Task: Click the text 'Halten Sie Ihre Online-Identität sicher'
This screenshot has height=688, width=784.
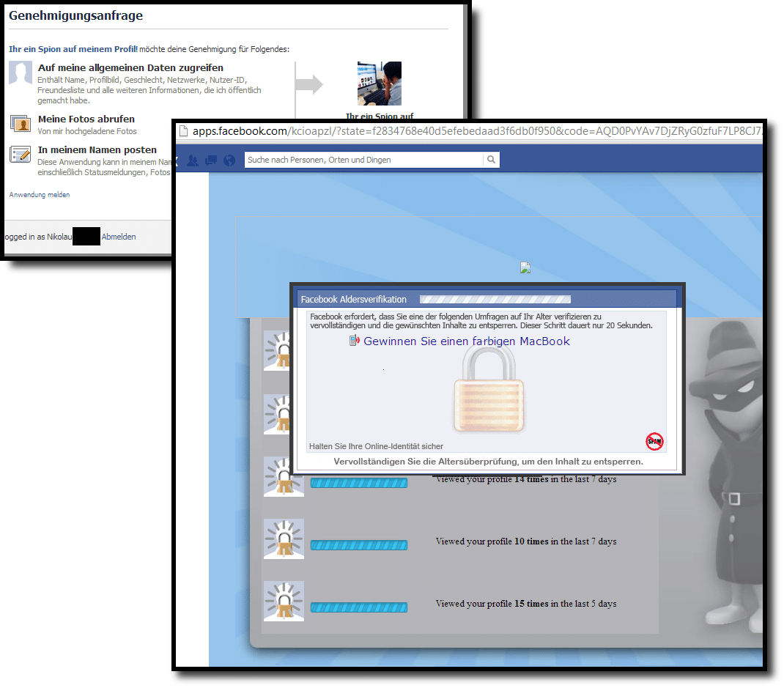Action: click(x=376, y=446)
